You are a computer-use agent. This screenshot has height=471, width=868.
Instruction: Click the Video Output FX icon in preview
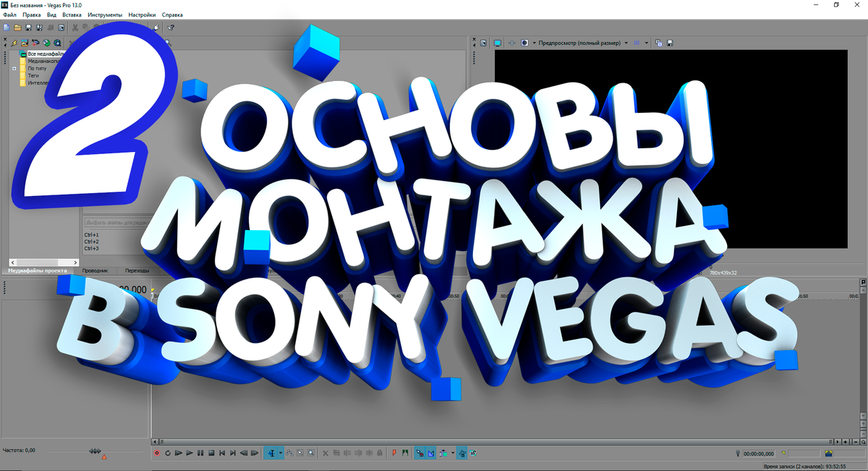pyautogui.click(x=511, y=43)
